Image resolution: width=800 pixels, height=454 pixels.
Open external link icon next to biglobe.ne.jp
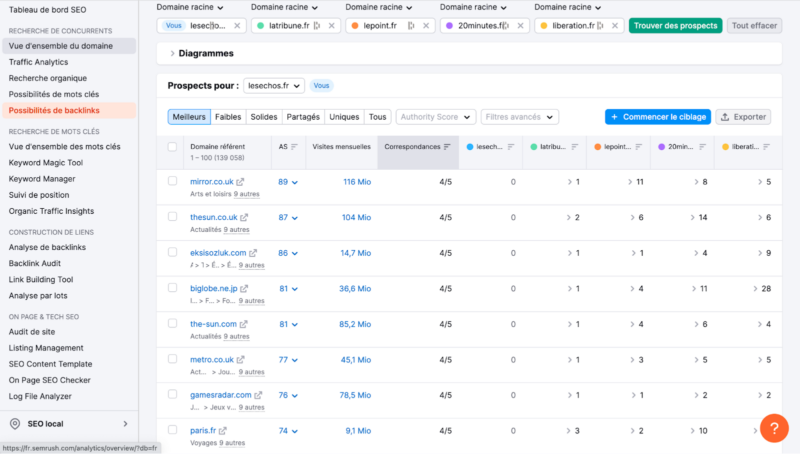(244, 288)
